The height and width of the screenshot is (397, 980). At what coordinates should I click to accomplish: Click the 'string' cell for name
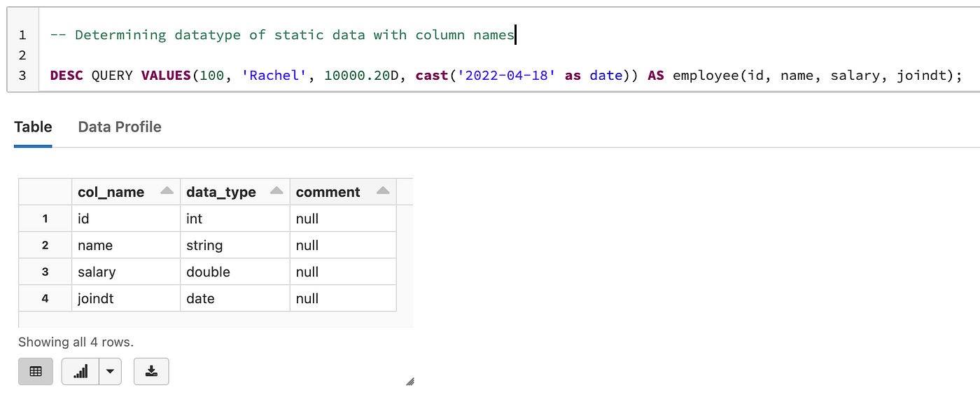[x=235, y=245]
